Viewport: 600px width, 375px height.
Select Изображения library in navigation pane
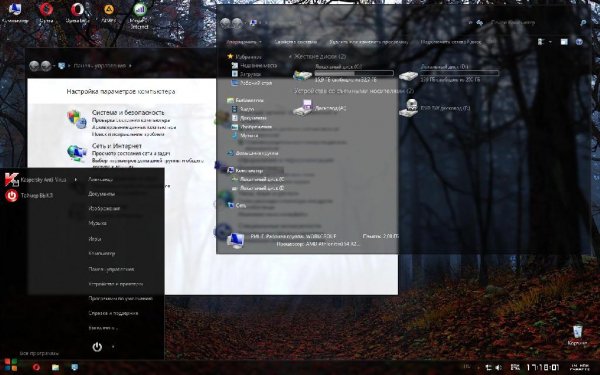[x=252, y=127]
